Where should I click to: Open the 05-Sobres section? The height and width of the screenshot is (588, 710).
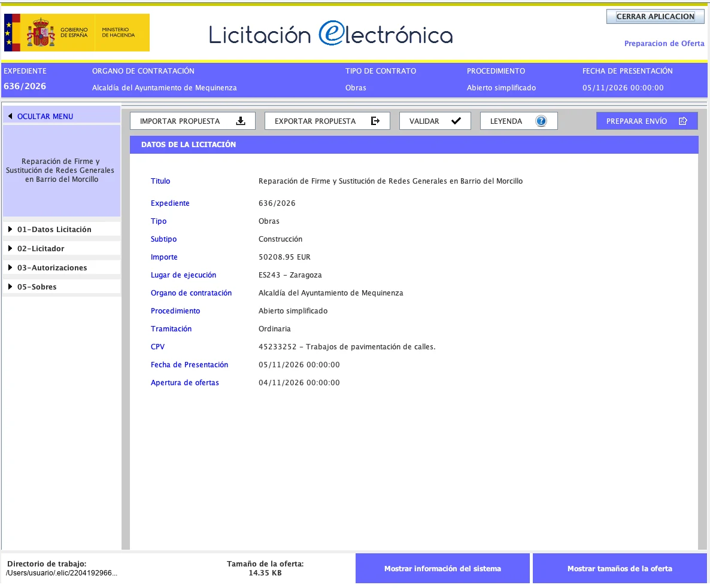pyautogui.click(x=62, y=287)
